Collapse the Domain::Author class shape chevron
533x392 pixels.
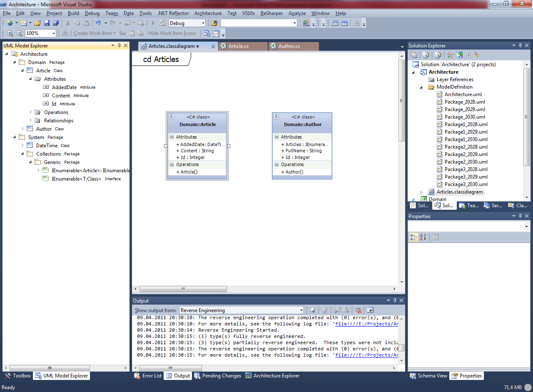[x=276, y=117]
